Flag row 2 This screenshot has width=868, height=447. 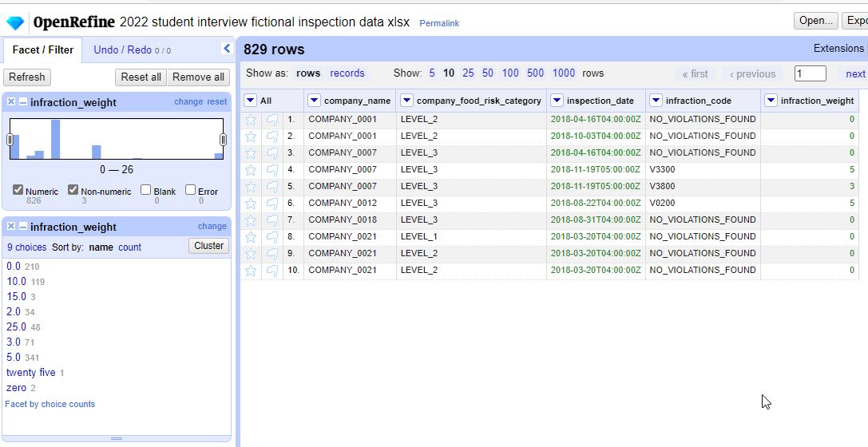click(271, 136)
